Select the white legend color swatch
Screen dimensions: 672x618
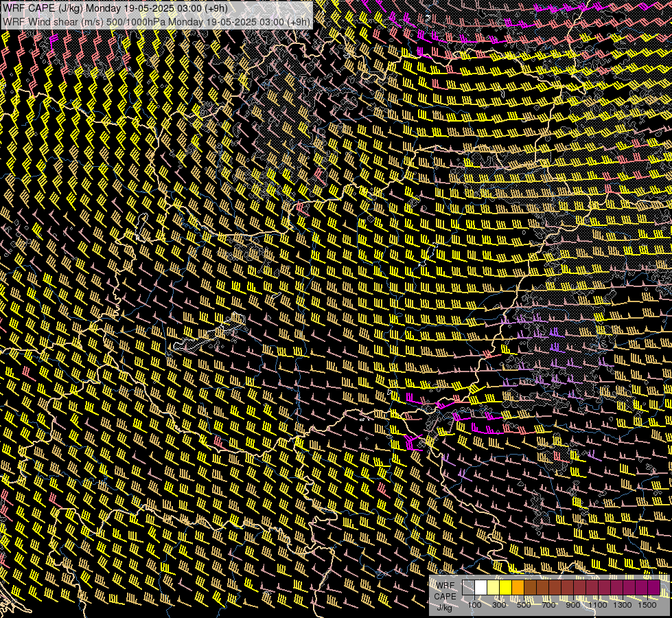(x=481, y=588)
